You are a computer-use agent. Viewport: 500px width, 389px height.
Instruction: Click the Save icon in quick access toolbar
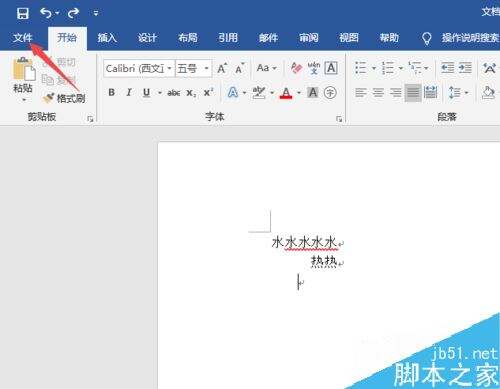point(23,13)
